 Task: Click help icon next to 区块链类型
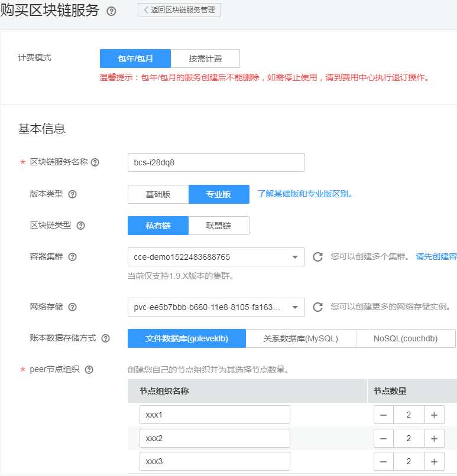coord(80,226)
